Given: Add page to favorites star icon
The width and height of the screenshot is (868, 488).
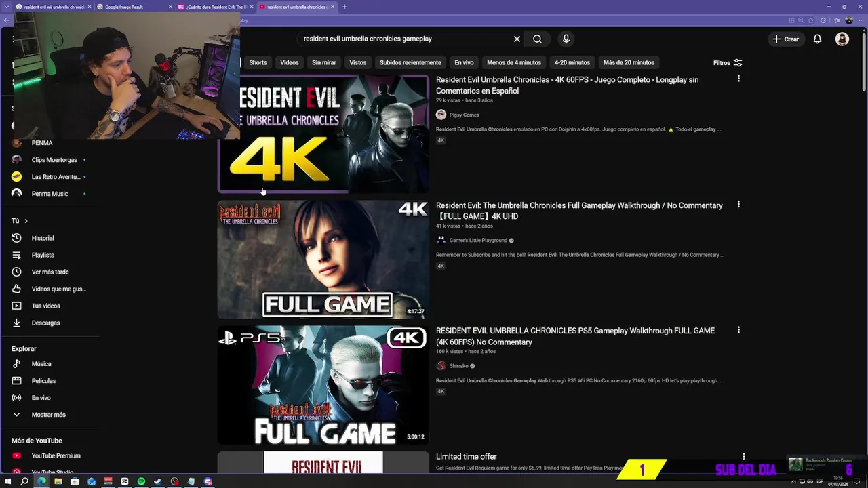Looking at the screenshot, I should point(810,20).
